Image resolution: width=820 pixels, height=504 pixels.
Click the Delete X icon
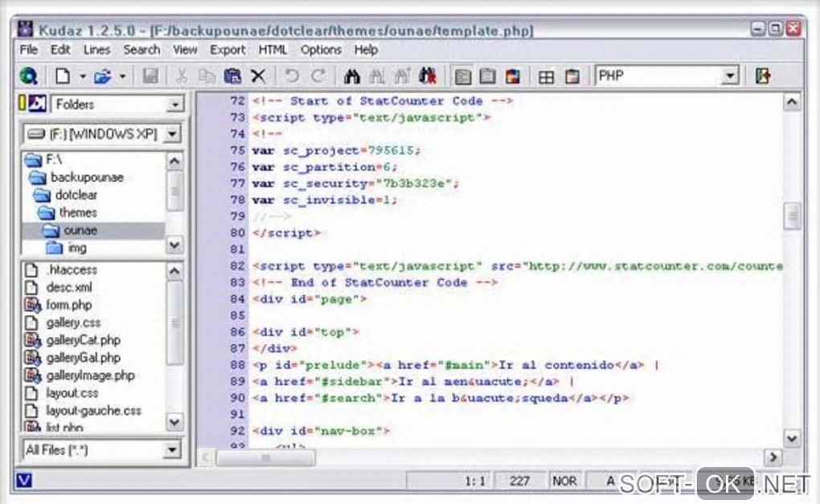258,76
